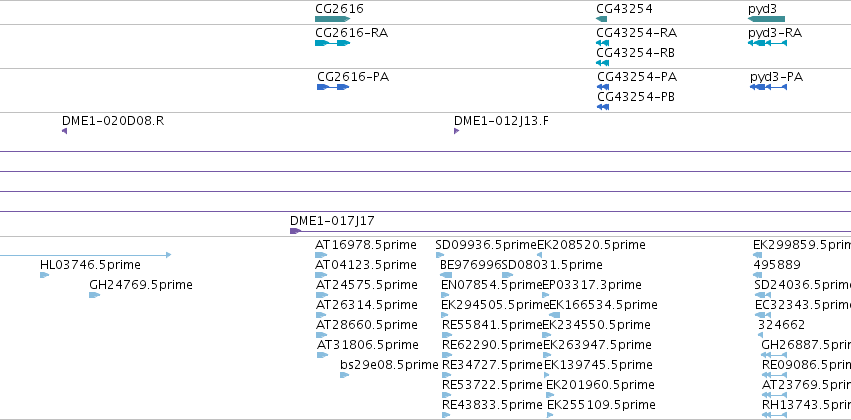Open EST EK263947.5prime
Screen dimensions: 851x420
597,345
